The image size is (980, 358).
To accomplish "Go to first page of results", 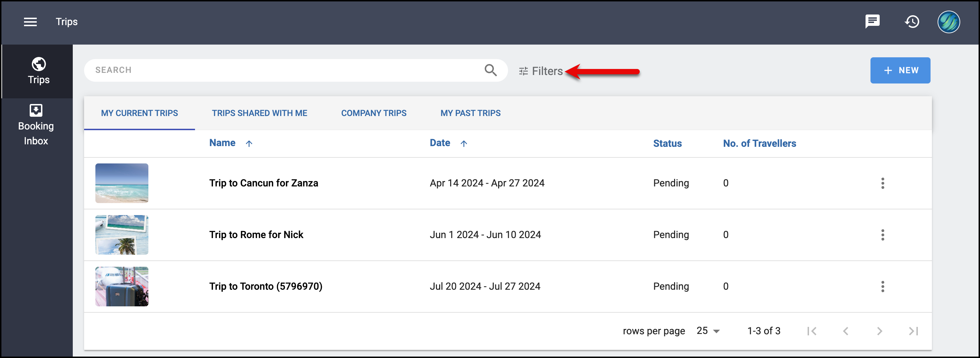I will pos(811,331).
